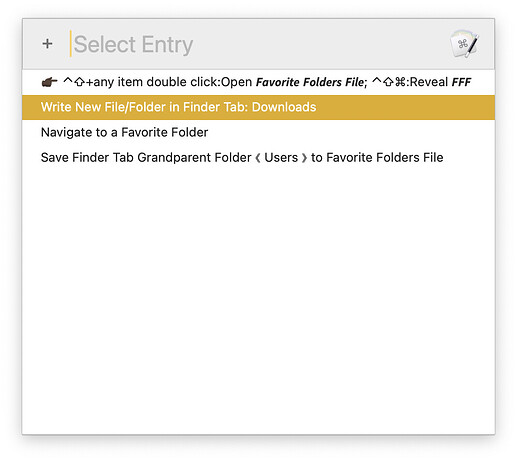517x461 pixels.
Task: Click the hint row about double click actions
Action: coord(258,82)
